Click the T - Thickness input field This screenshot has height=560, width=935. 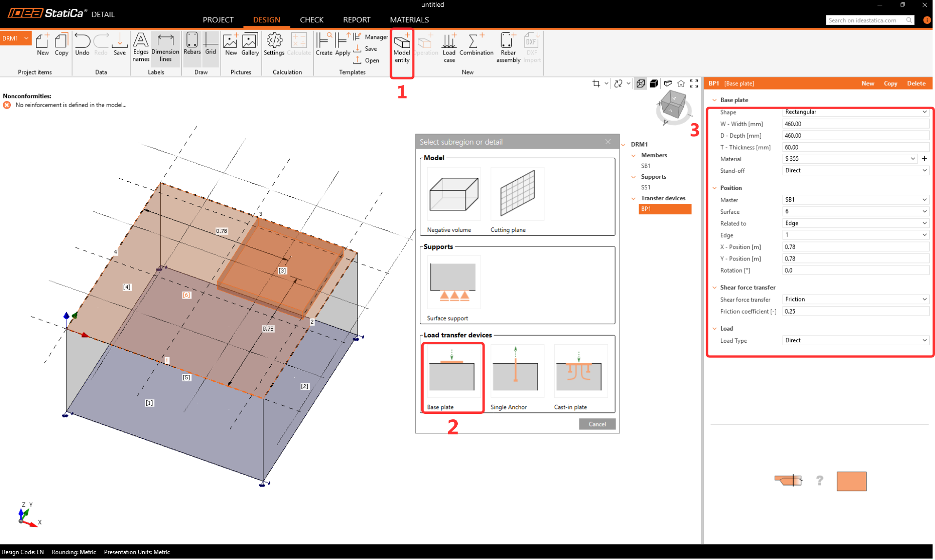coord(855,148)
